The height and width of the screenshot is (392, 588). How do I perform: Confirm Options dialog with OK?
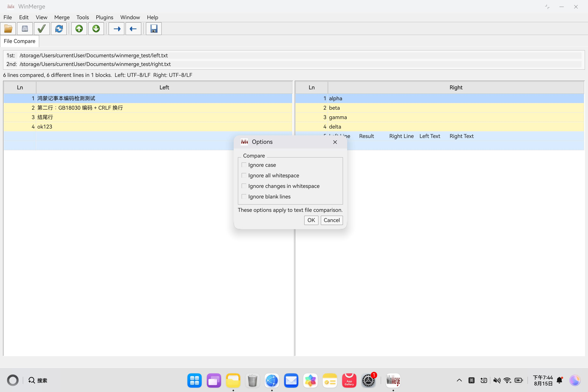tap(311, 220)
